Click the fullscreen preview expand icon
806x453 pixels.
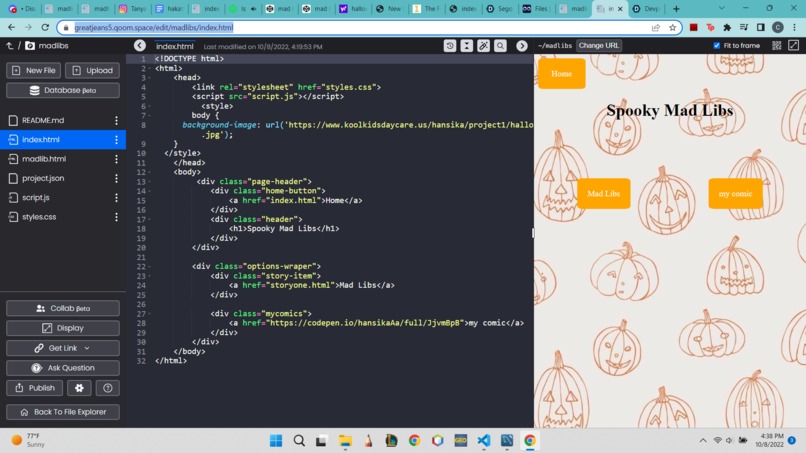794,46
